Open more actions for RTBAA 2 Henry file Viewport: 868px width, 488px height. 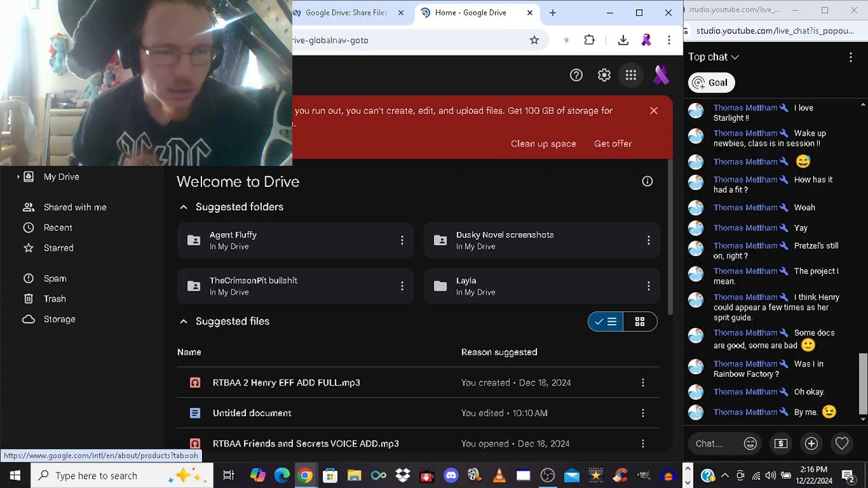click(643, 383)
